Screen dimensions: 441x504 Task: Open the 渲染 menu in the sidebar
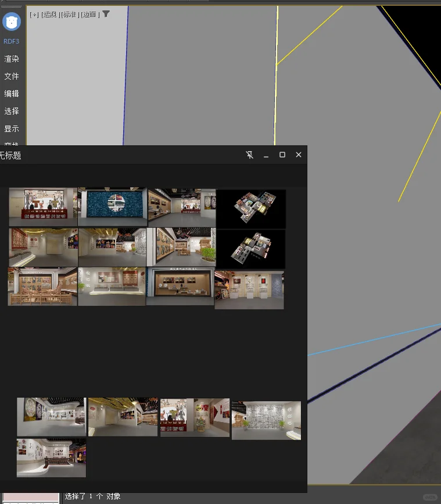[x=12, y=59]
